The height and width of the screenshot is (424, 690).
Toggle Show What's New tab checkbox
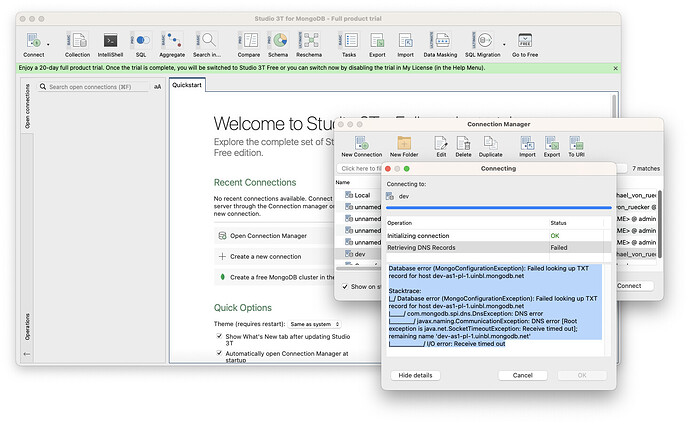[x=219, y=337]
